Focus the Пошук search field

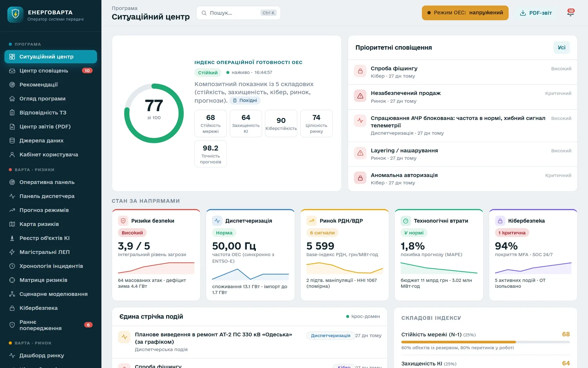238,13
